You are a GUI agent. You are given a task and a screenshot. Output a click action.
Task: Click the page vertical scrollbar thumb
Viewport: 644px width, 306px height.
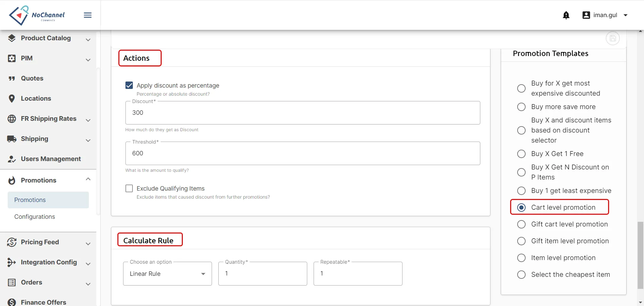pos(640,255)
